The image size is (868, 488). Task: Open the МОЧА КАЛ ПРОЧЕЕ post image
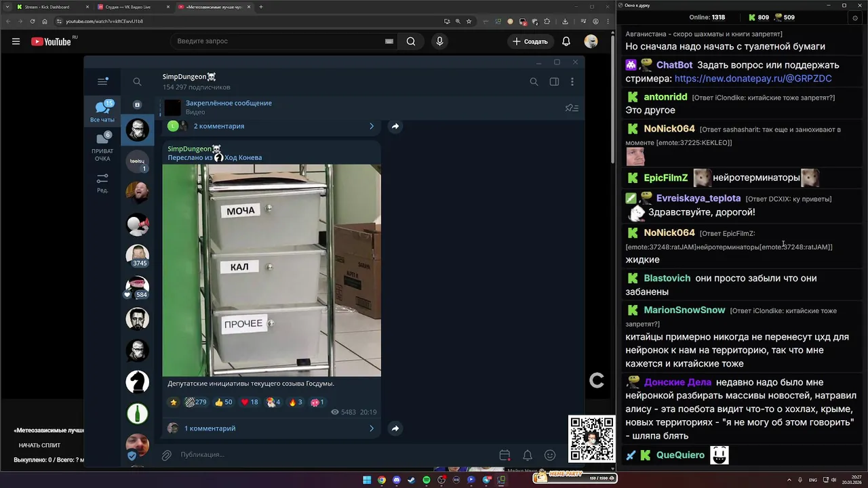pos(271,270)
